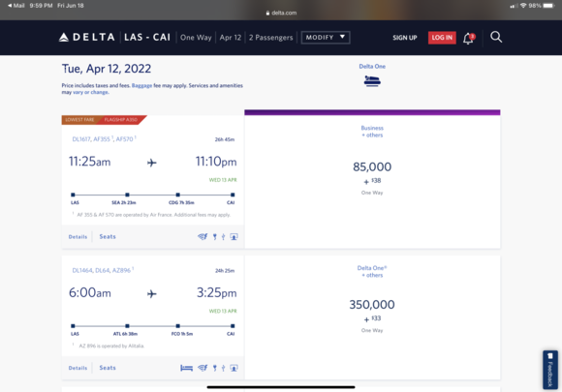The width and height of the screenshot is (562, 392).
Task: Click the Baggage fee link
Action: [x=141, y=85]
